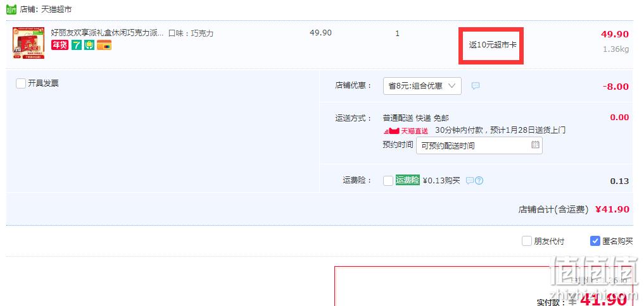Tick the 运费险 shipping insurance checkbox
This screenshot has height=306, width=644.
coord(388,180)
